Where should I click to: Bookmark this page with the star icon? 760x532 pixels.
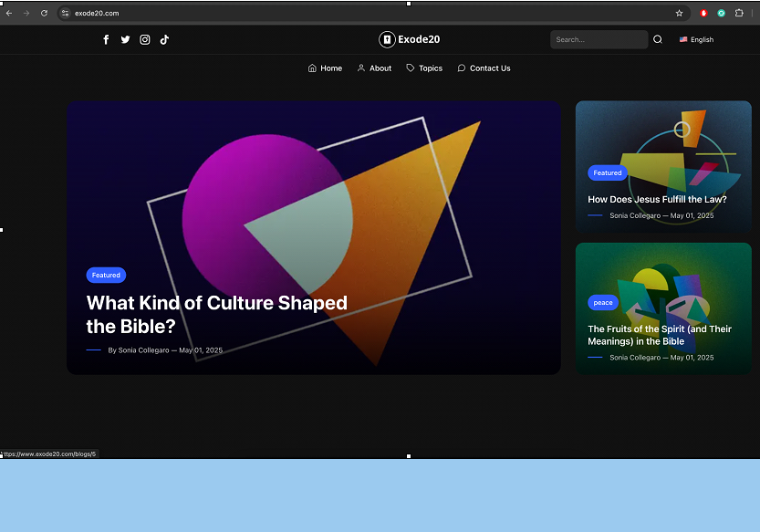(679, 13)
